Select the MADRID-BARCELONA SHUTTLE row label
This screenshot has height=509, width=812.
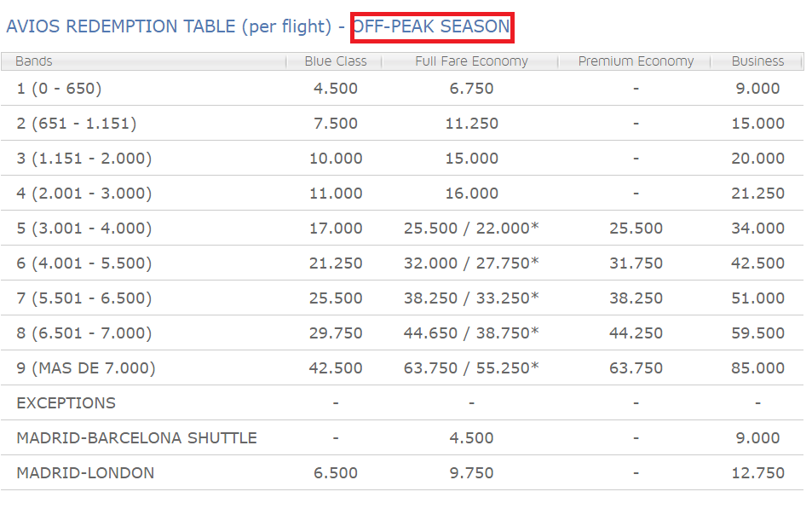coord(136,438)
